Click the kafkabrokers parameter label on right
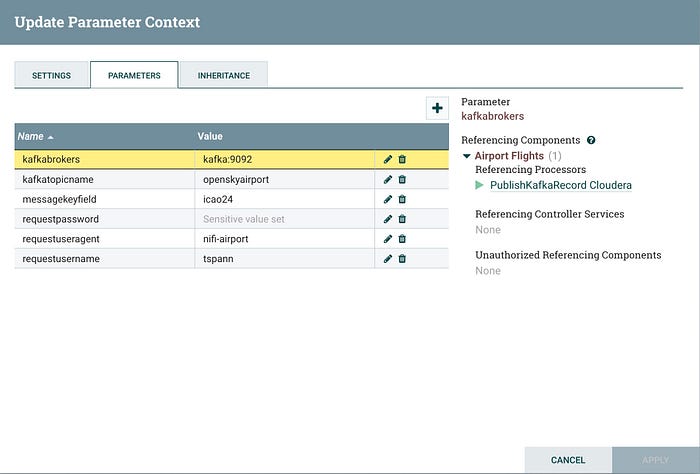The image size is (700, 474). pos(492,116)
